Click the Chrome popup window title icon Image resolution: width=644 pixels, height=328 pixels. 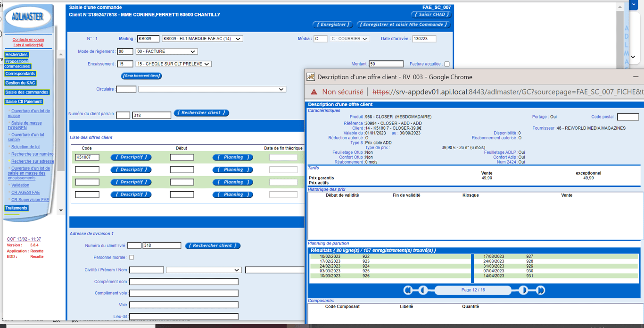click(x=311, y=76)
